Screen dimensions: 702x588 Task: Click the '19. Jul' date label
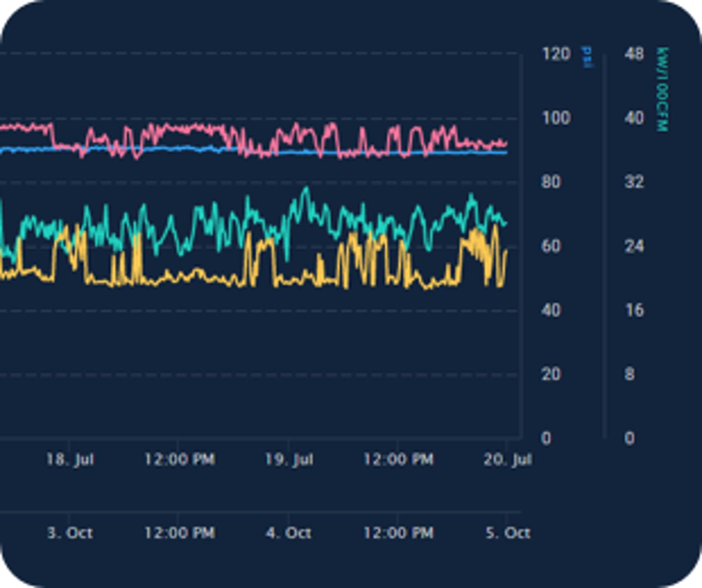289,460
